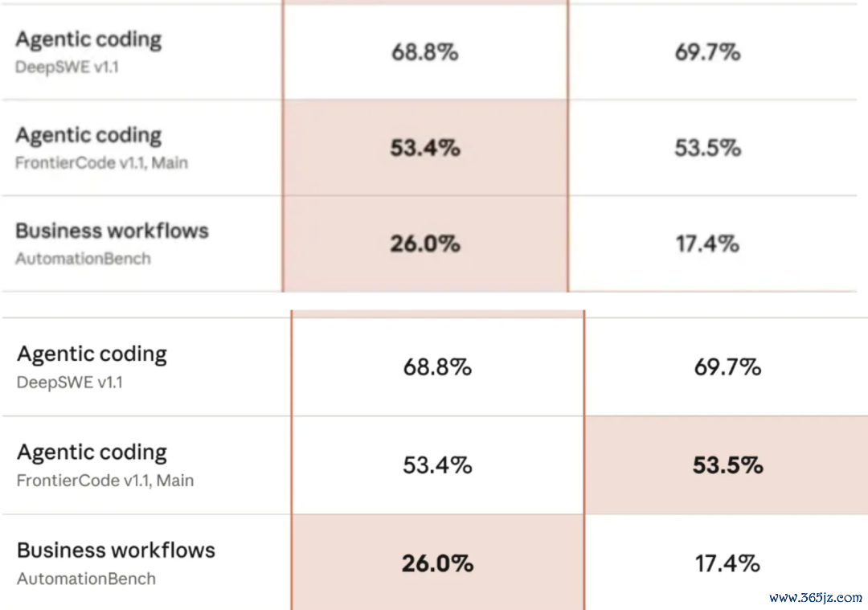Click the top table's DeepSWE v1.1 subtitle
The image size is (868, 610).
tap(67, 67)
